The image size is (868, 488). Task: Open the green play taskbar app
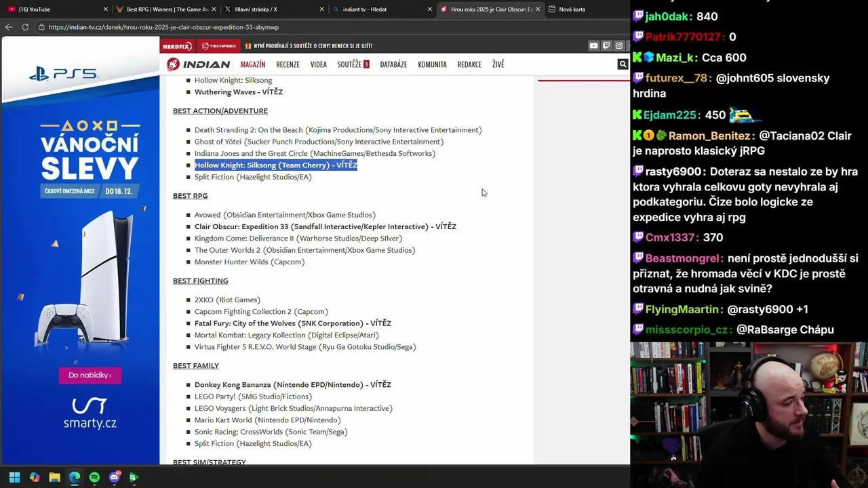(x=134, y=477)
